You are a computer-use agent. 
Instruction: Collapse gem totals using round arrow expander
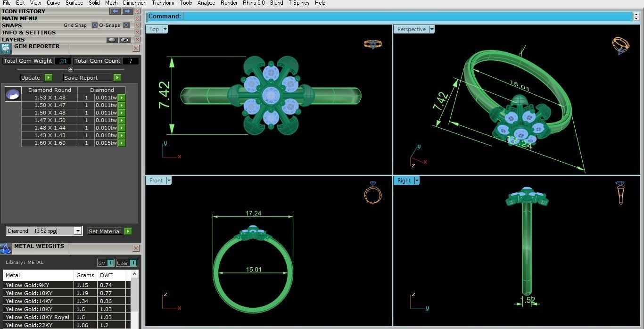71,69
